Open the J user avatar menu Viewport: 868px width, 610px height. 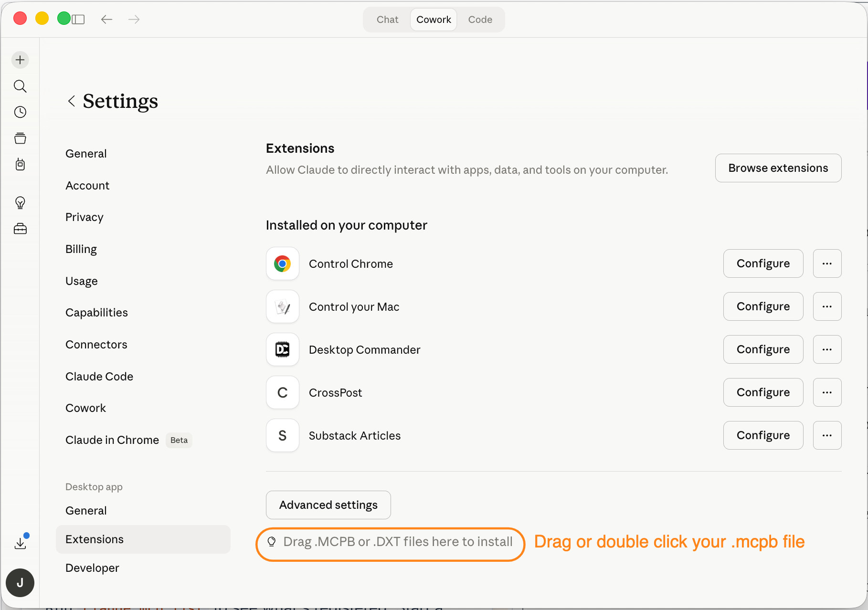coord(20,583)
